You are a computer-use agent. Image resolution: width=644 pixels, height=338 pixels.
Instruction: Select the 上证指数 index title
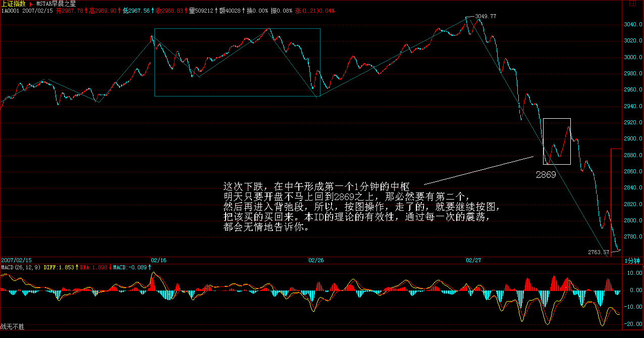(13, 4)
